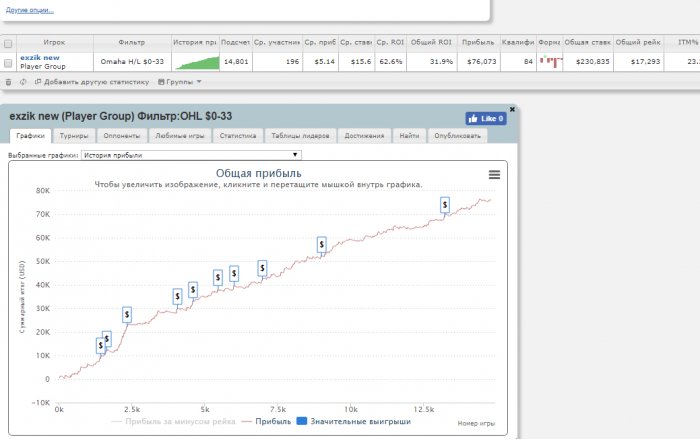Viewport: 700px width, 439px height.
Task: Switch to the Статистика tab
Action: tap(238, 136)
